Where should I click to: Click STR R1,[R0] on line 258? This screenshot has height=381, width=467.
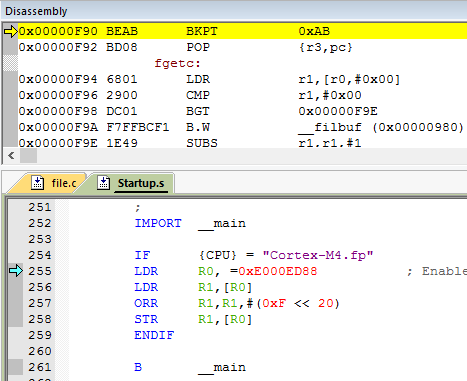193,319
